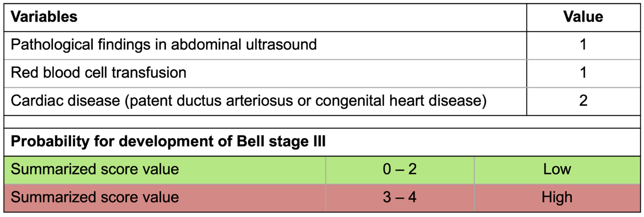Click the empty spacer row below Cardiac disease
This screenshot has height=217, width=644.
pos(322,122)
